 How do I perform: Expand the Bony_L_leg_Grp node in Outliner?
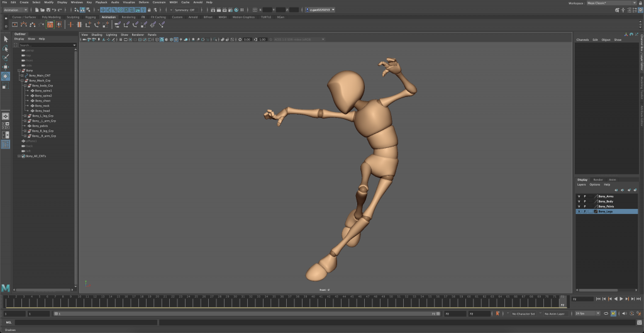[x=25, y=116]
